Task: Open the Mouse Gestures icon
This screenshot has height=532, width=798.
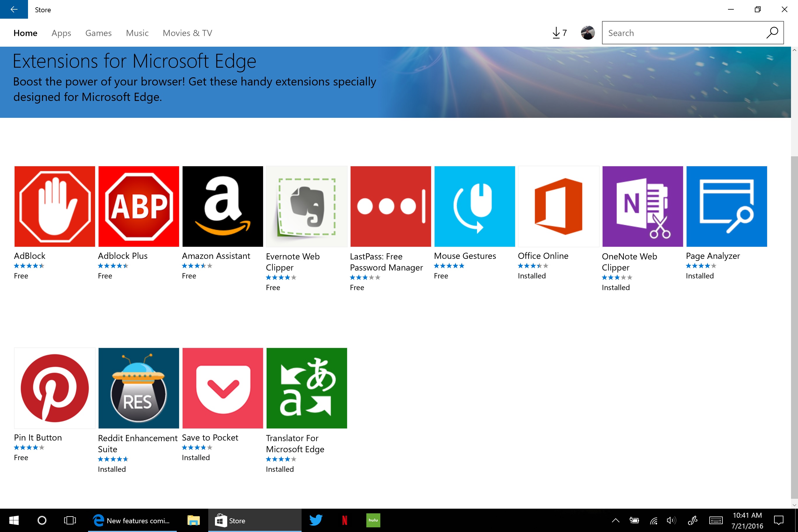Action: [x=475, y=206]
